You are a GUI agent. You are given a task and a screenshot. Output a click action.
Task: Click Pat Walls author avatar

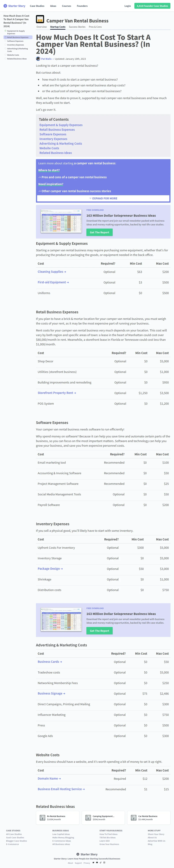(x=38, y=59)
